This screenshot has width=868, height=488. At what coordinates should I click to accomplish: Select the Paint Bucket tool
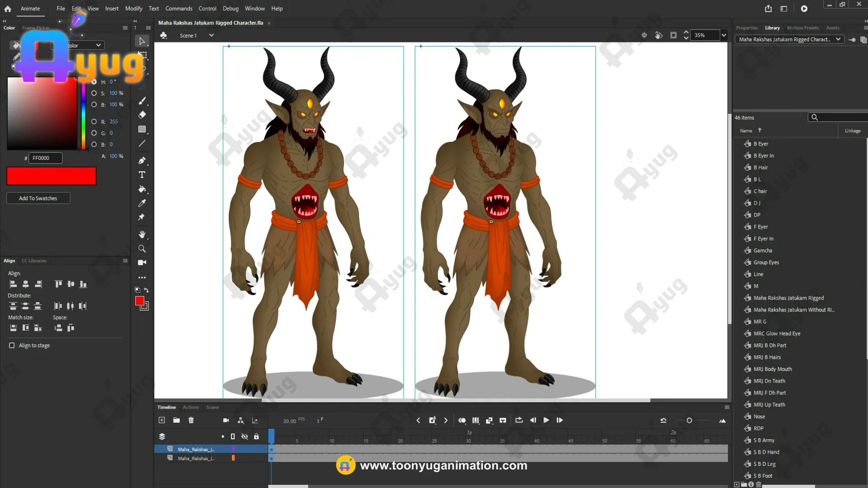[x=142, y=189]
